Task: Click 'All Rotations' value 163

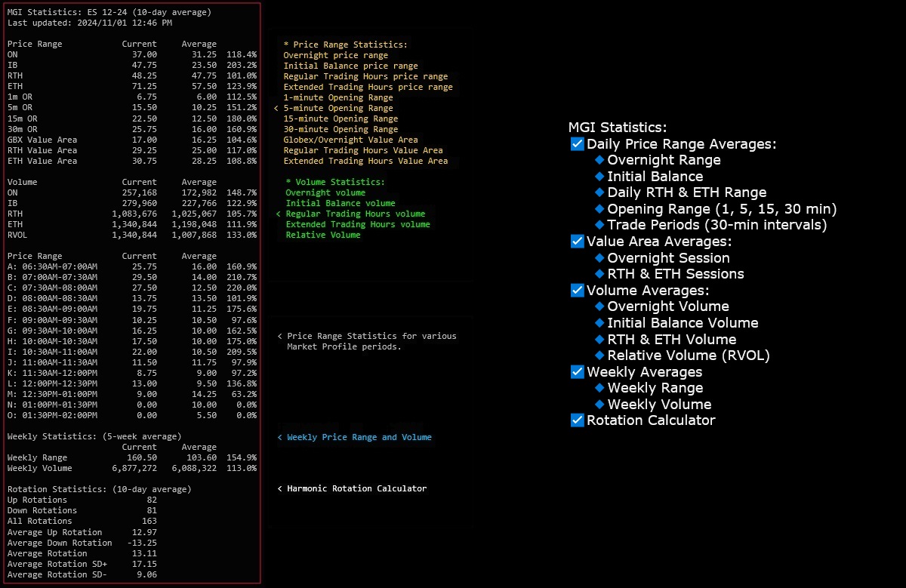Action: (x=149, y=521)
